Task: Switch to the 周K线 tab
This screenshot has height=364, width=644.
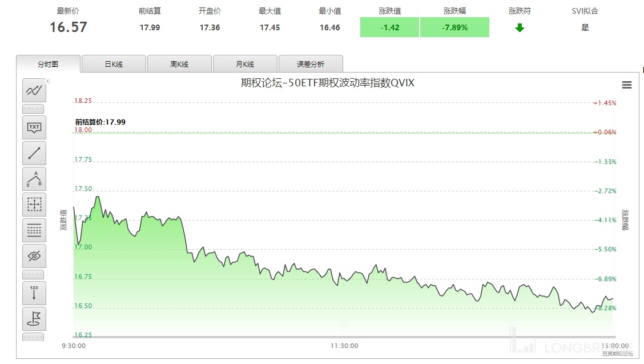Action: [179, 64]
